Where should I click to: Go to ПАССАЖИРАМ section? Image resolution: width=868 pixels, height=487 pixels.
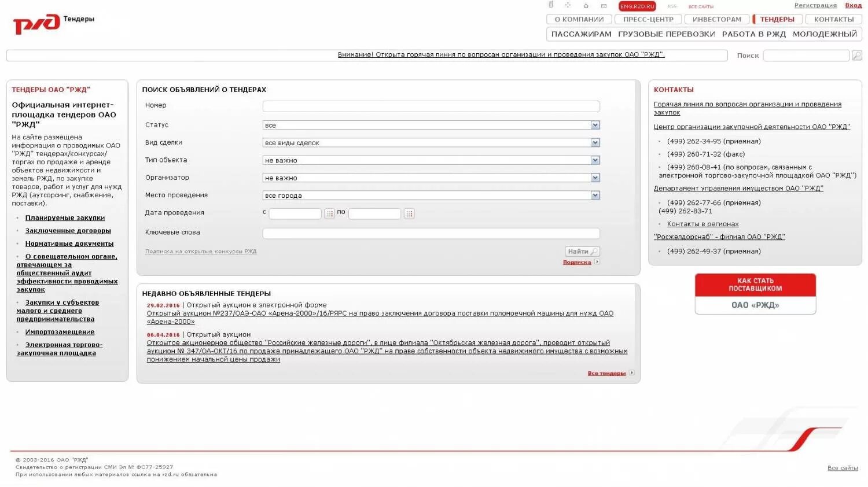[x=582, y=34]
